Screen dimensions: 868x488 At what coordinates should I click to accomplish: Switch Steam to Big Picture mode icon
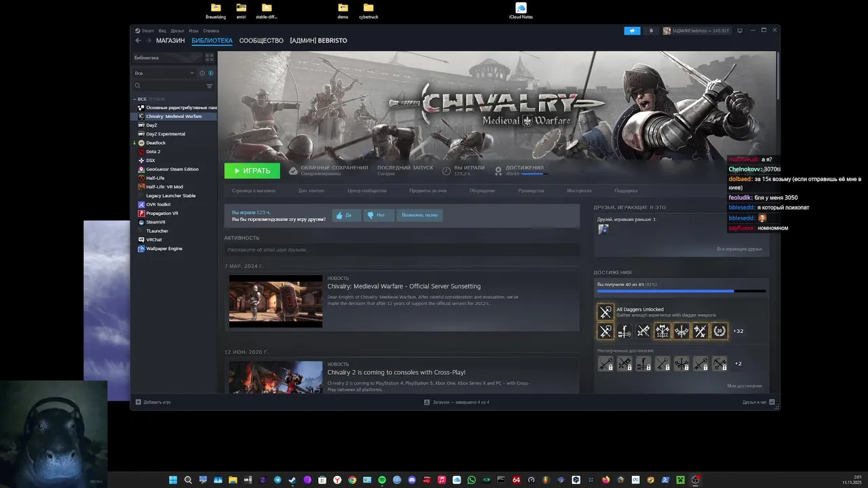click(x=740, y=30)
